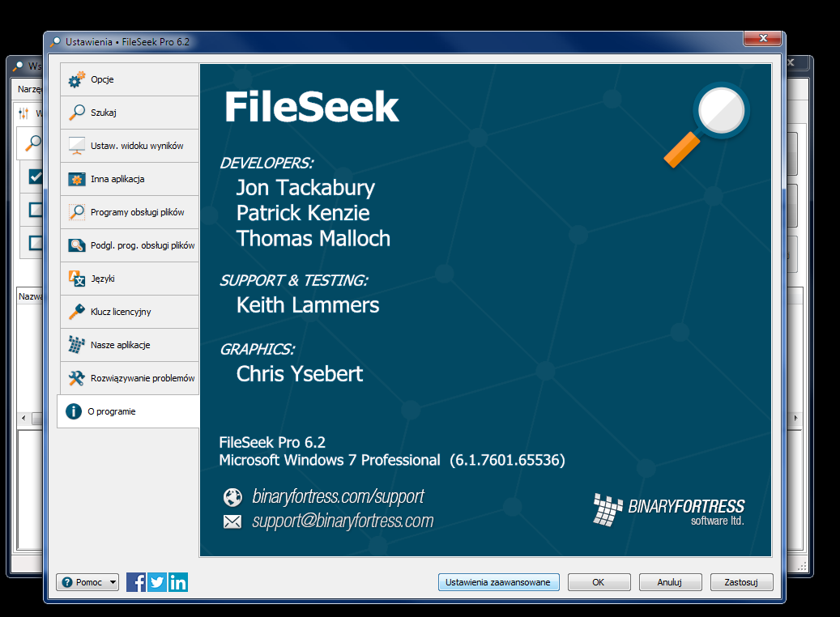Click the Nasze aplikacje grid icon
The image size is (840, 617).
[77, 345]
